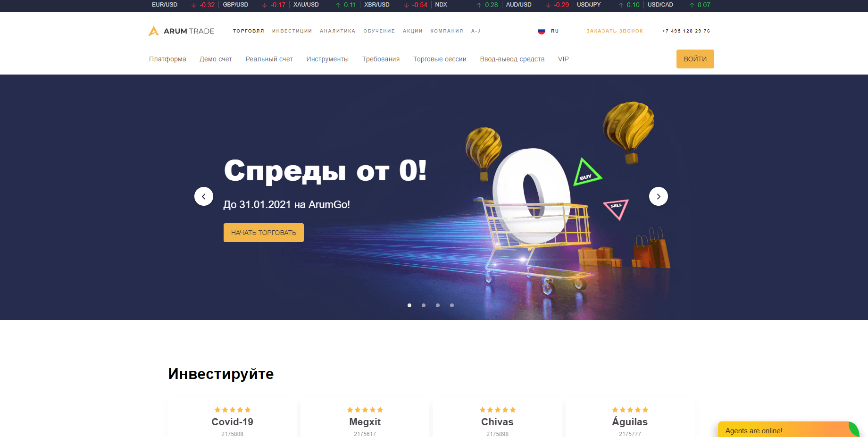This screenshot has height=437, width=868.
Task: Go to previous slide arrow
Action: (x=204, y=196)
